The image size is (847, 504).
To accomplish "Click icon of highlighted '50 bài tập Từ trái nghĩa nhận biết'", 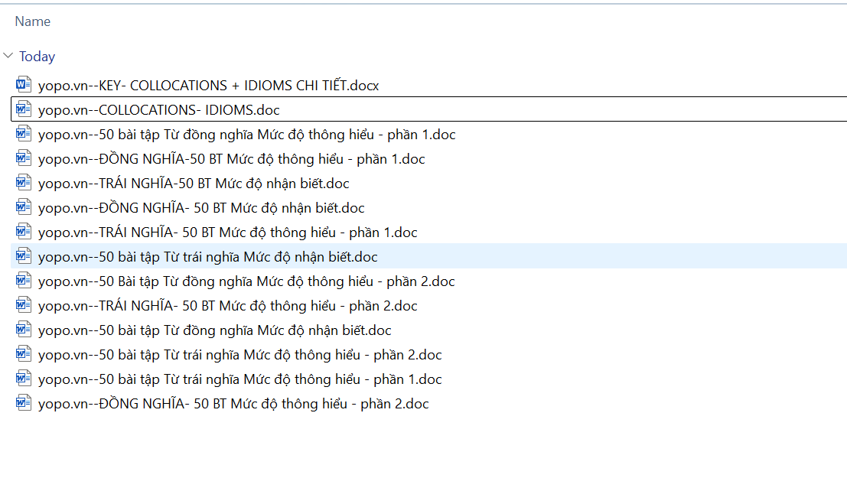I will click(24, 256).
